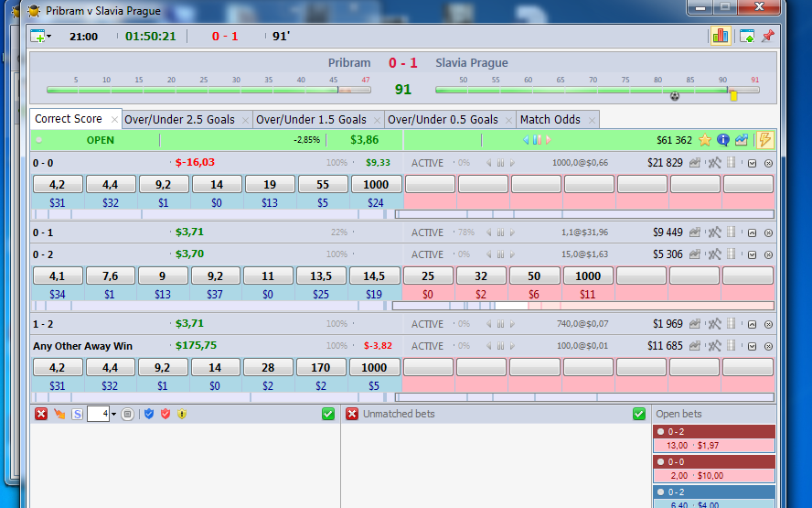Remove the 0 - 0 selection with circle-x
Image resolution: width=812 pixels, height=508 pixels.
coord(768,163)
